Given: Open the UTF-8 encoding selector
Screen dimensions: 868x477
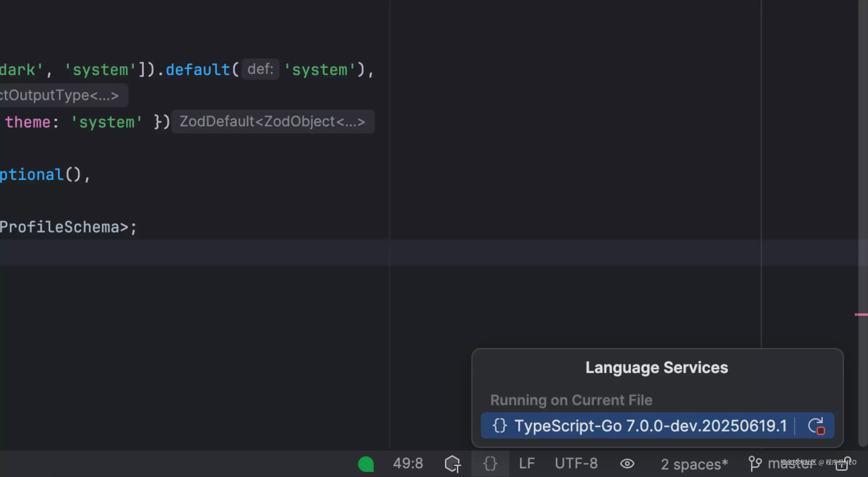Looking at the screenshot, I should click(x=576, y=464).
